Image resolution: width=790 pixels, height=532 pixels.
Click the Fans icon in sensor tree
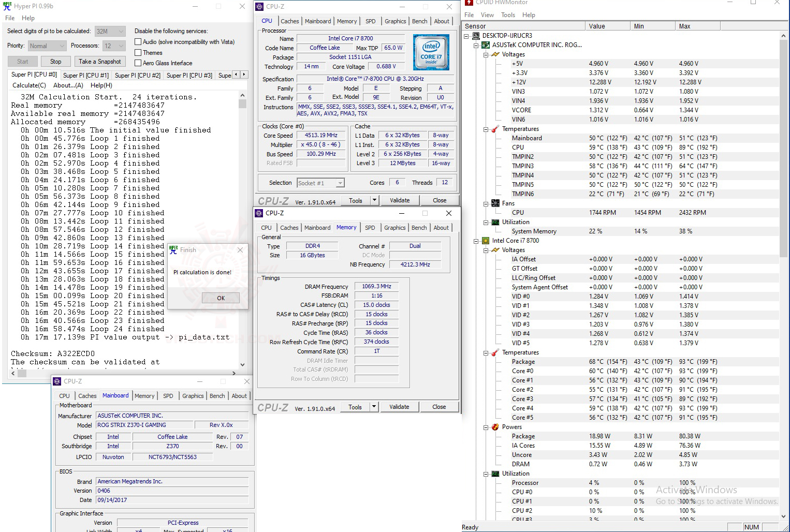[x=495, y=203]
